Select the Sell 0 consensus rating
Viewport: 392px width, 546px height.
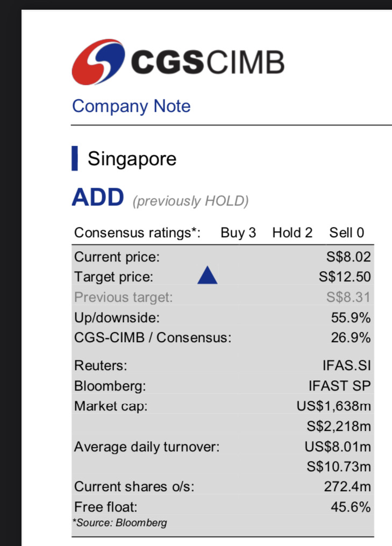(347, 232)
